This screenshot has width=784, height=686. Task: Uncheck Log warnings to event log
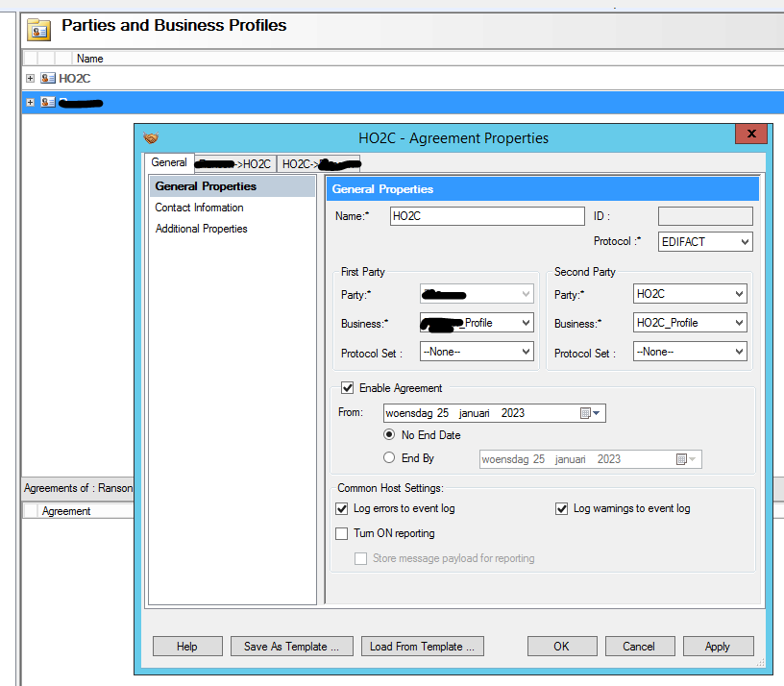(561, 508)
